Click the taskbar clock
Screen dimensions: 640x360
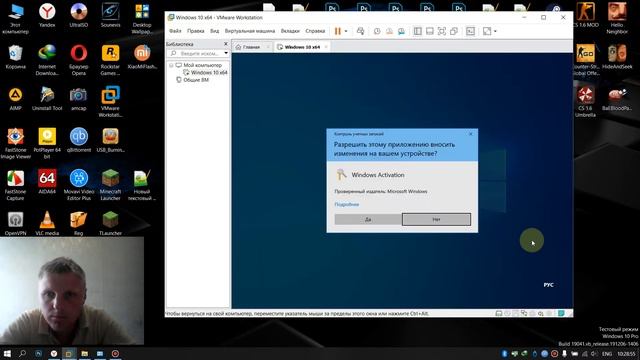pos(626,354)
